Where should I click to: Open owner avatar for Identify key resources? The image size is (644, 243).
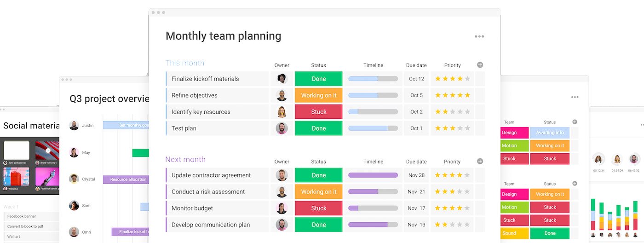click(282, 112)
